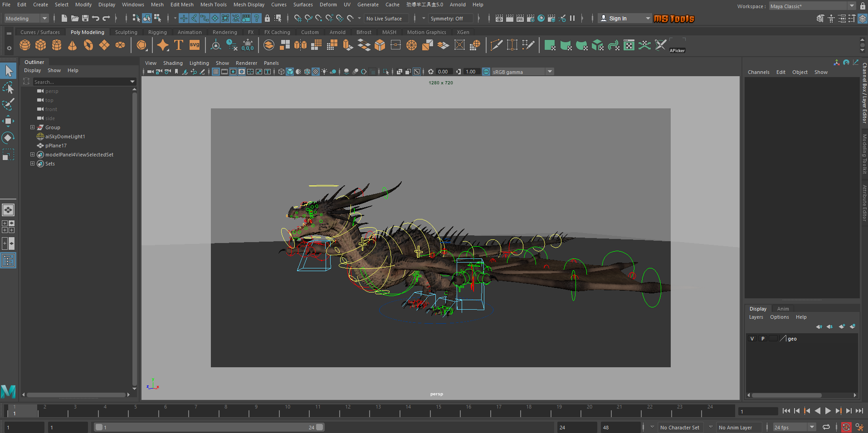Create a polygon cylinder from the shelf
Screen dimensions: 868x433
coord(57,45)
